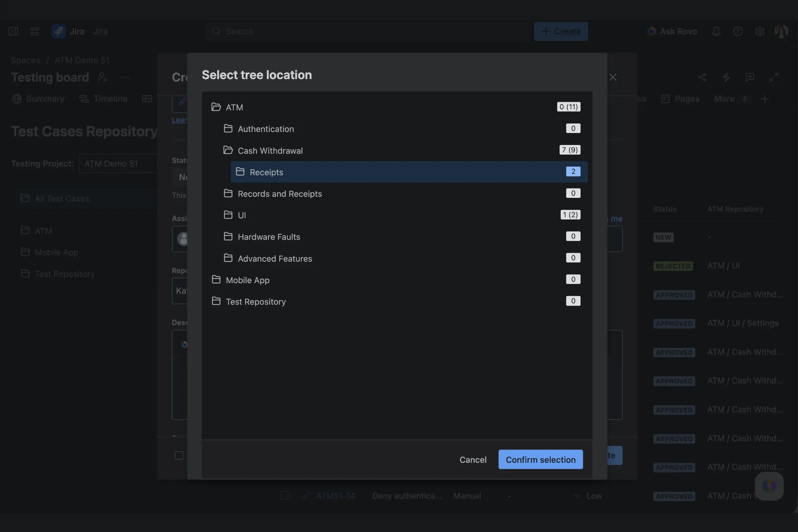Tick the checkbox at the dialog bottom left
This screenshot has height=532, width=798.
179,455
